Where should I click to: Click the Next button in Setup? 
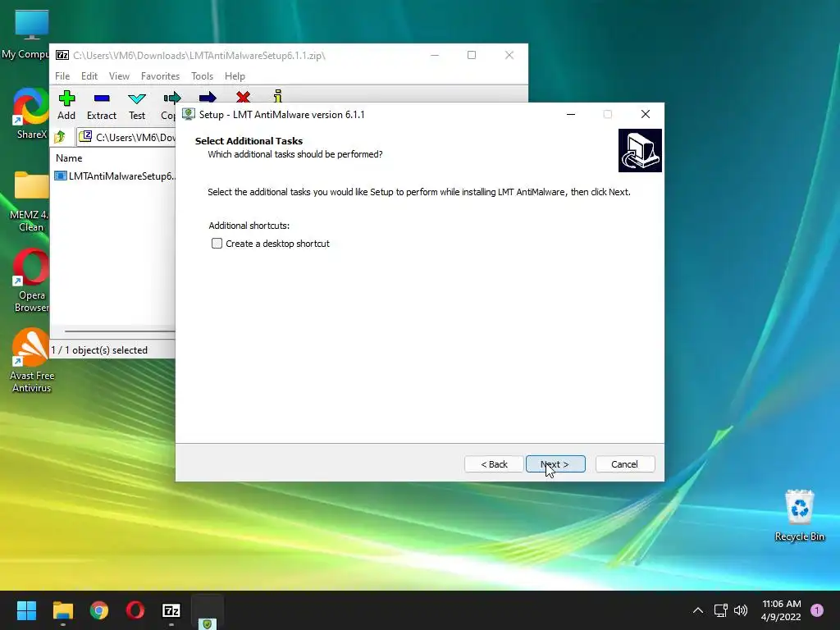[x=555, y=464]
